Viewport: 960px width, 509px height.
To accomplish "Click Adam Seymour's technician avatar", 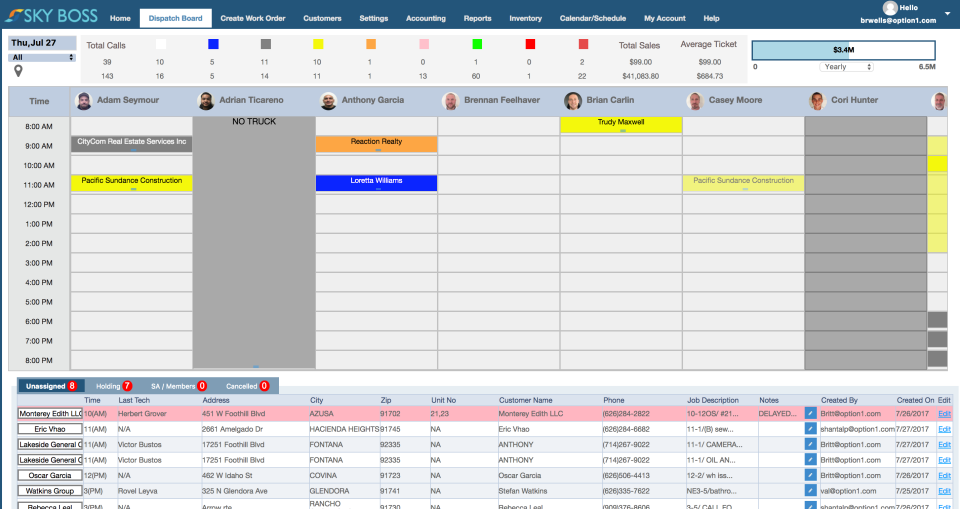I will 84,101.
